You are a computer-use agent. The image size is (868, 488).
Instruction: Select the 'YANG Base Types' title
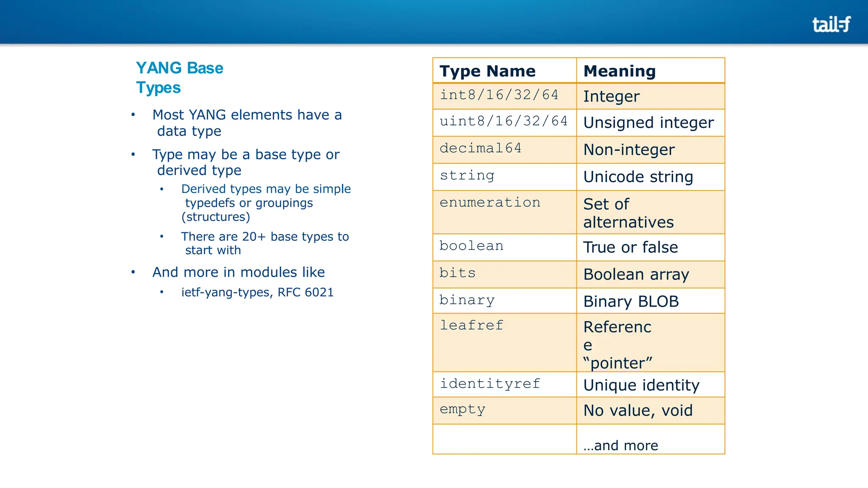point(179,78)
